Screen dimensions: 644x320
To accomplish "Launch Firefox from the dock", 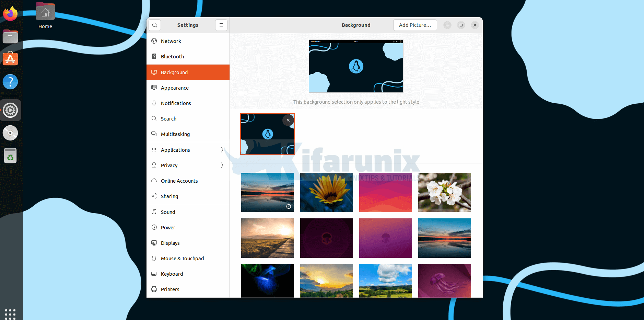I will tap(10, 13).
